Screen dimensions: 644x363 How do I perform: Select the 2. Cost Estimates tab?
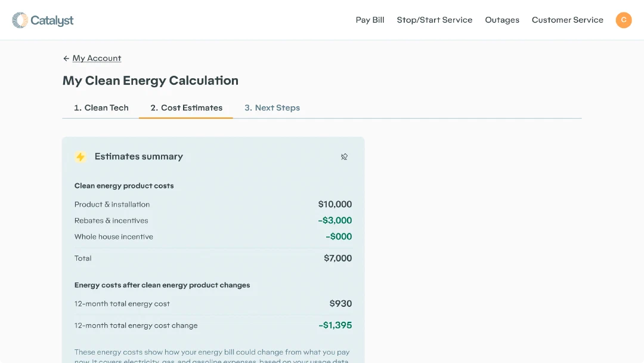(186, 107)
